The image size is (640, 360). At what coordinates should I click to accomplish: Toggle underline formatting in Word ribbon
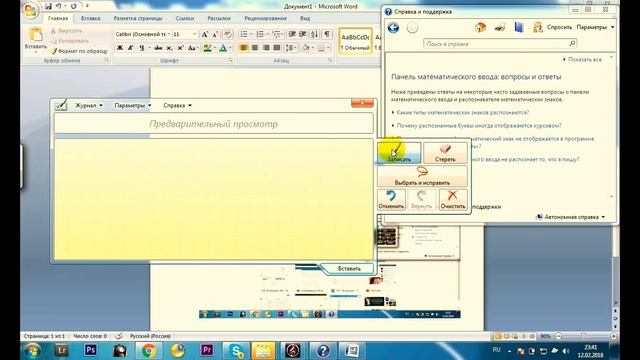click(x=142, y=48)
